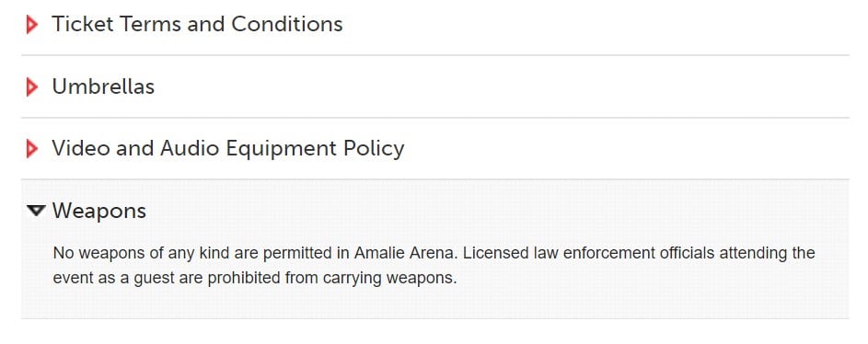Viewport: 868px width, 344px height.
Task: Click the Weapons policy paragraph text
Action: point(434,266)
